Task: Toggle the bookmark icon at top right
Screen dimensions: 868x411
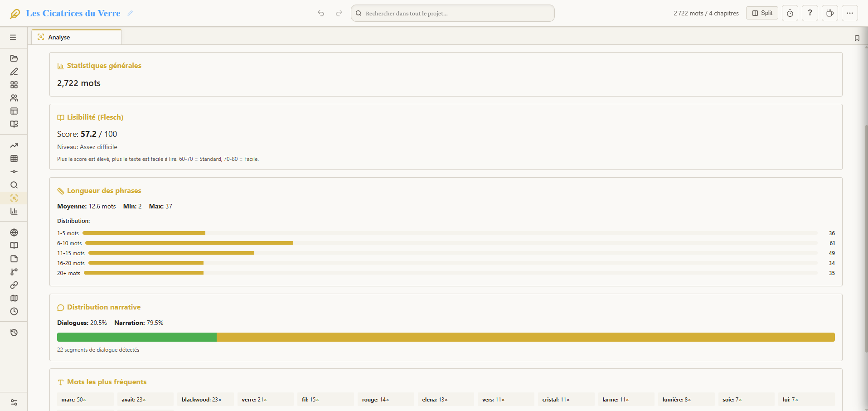Action: (857, 38)
